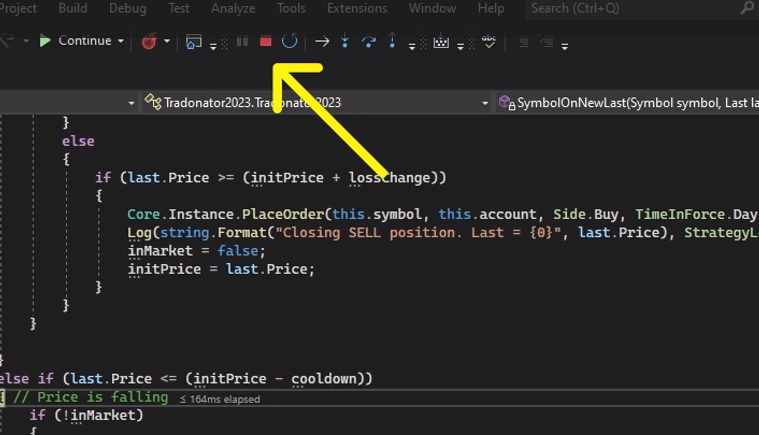Click the Restart debugging icon
Screen dimensions: 759x435
289,42
